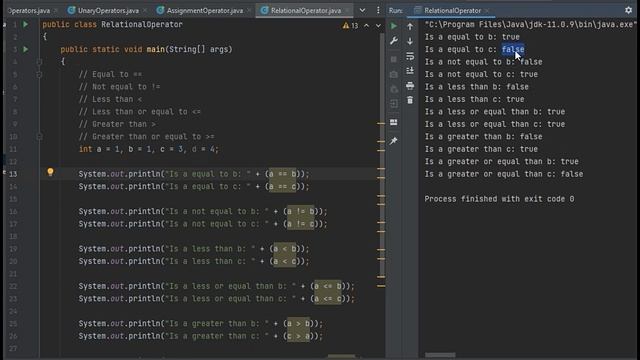
Task: Rerun RelationalOperator with green play icon in Run panel
Action: [393, 26]
